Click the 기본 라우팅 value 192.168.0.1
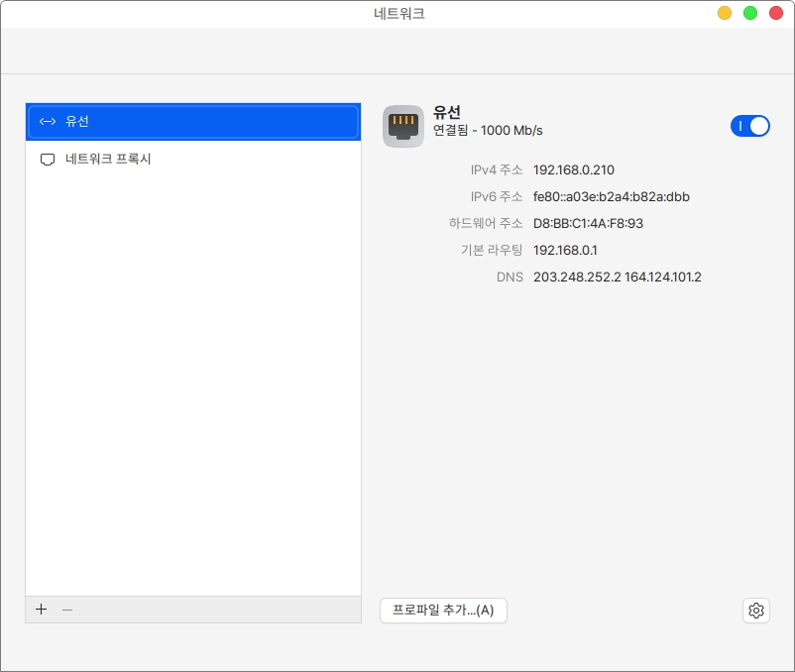Screen dimensions: 795x672 (565, 251)
